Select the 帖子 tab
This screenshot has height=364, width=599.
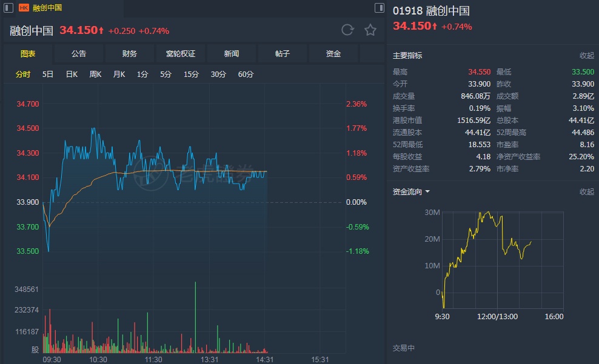(x=283, y=54)
